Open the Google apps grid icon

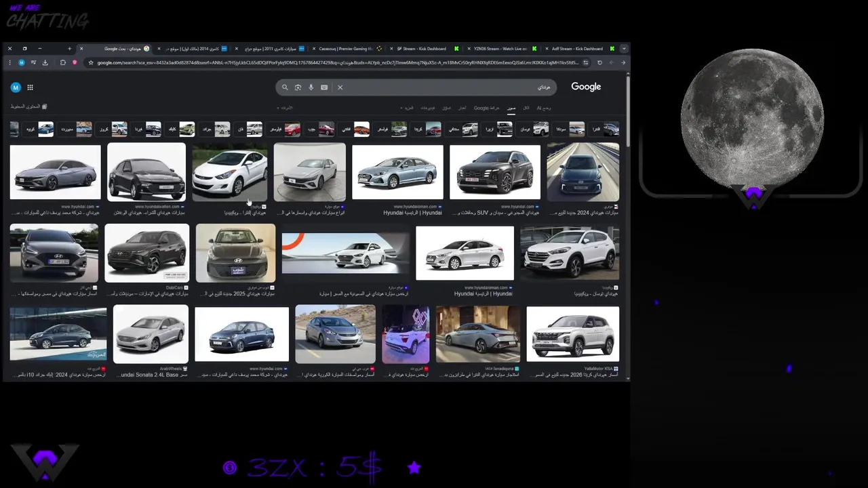click(30, 87)
